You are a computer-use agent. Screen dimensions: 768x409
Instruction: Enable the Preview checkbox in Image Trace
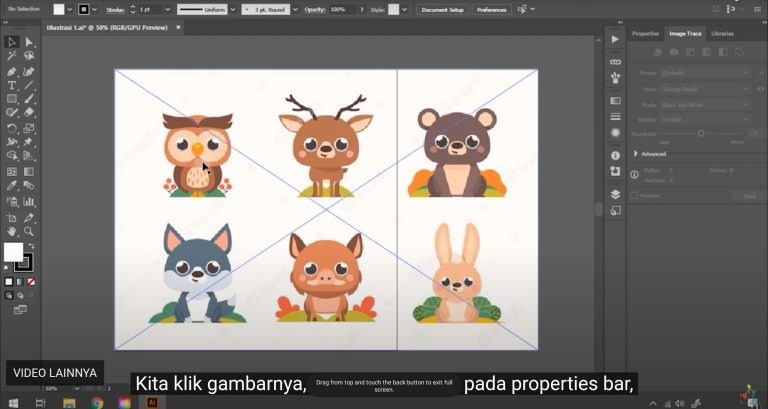(x=634, y=196)
